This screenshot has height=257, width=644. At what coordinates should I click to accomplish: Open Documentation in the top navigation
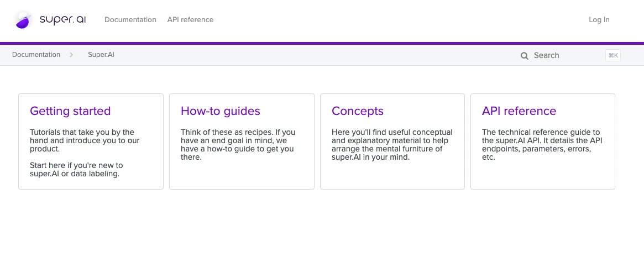coord(130,20)
